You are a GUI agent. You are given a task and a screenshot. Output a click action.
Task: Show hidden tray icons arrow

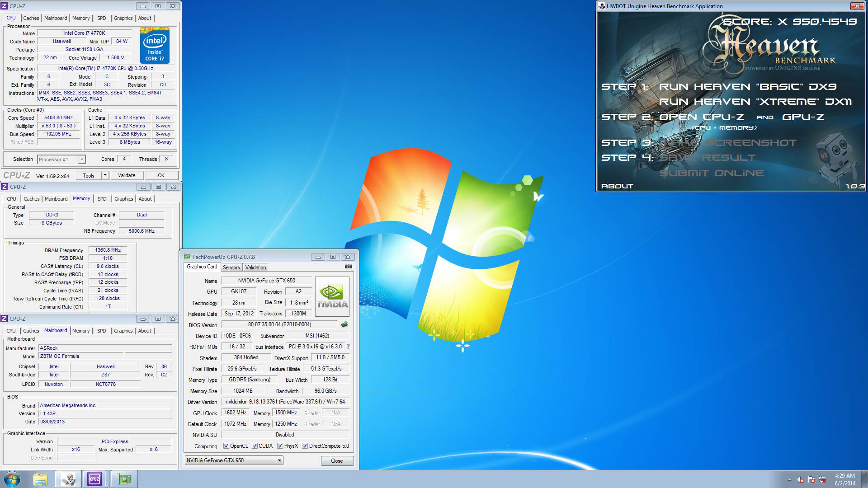pyautogui.click(x=789, y=480)
